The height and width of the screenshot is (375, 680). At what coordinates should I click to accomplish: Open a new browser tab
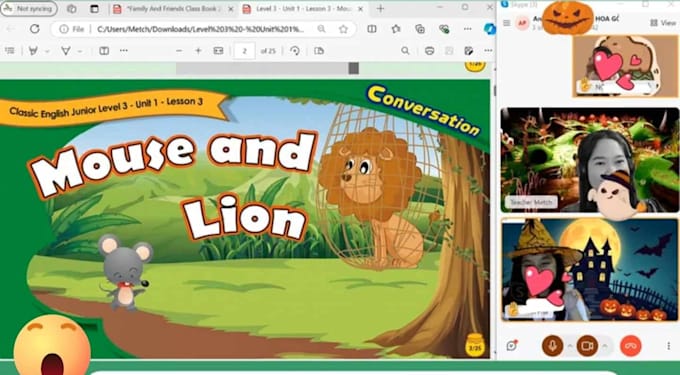click(x=380, y=9)
